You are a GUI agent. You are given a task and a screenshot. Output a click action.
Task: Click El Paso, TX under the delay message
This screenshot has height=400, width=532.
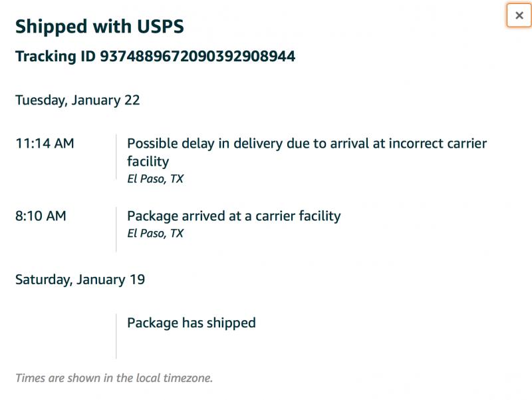click(x=155, y=179)
